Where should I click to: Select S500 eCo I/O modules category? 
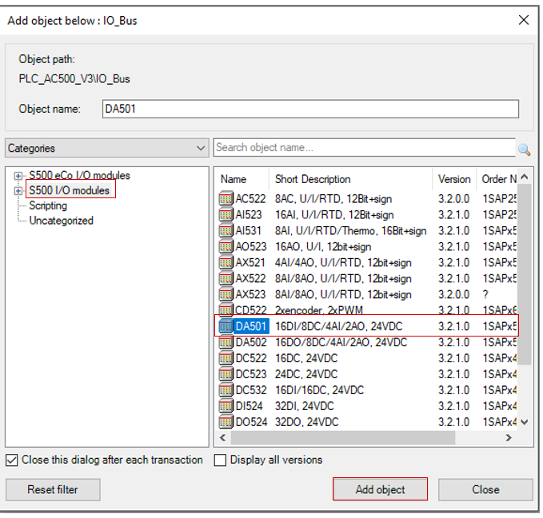[80, 176]
